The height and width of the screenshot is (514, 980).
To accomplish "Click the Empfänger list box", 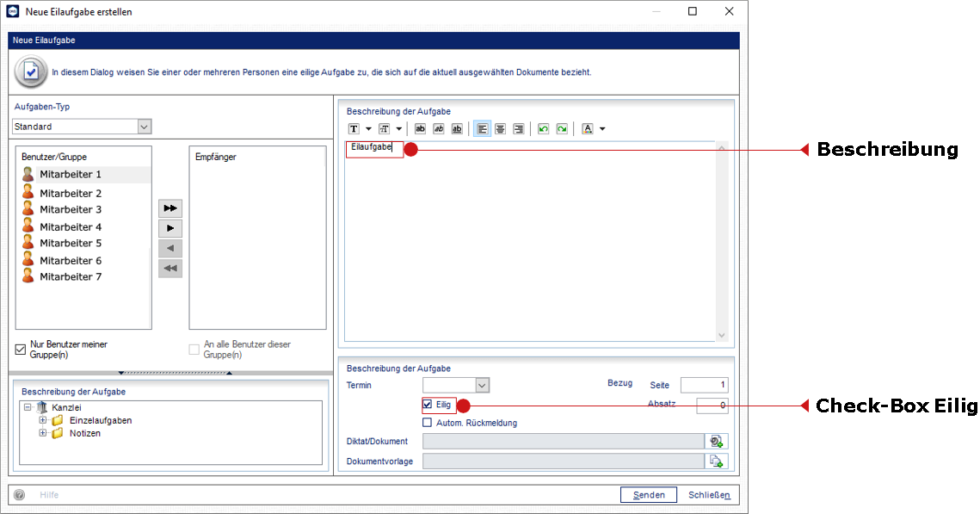I will [x=257, y=238].
